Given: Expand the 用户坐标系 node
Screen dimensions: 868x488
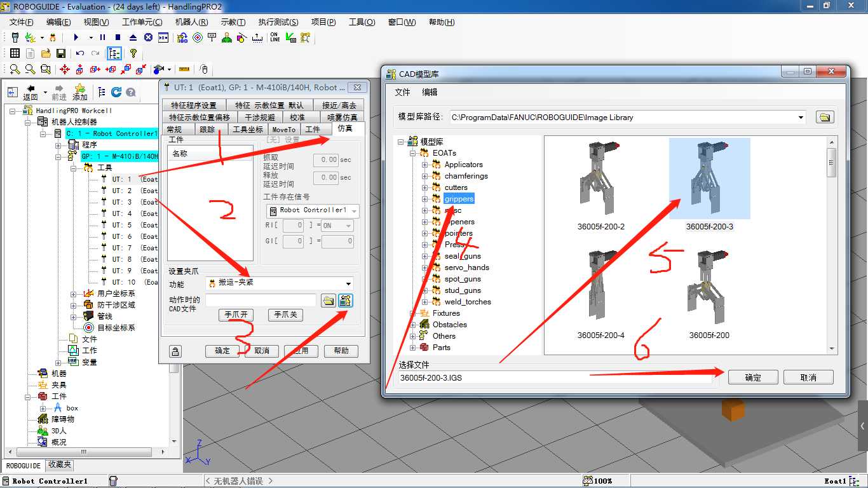Looking at the screenshot, I should pyautogui.click(x=74, y=294).
